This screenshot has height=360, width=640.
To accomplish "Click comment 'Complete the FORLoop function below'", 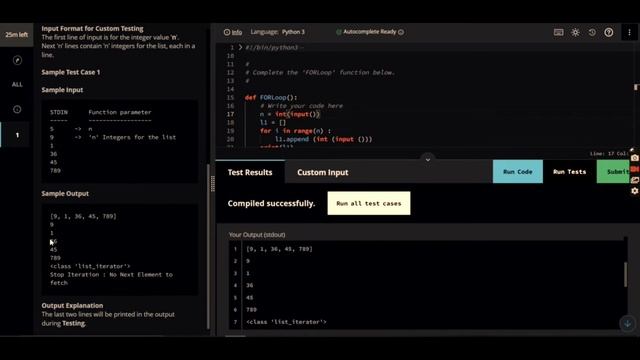I will pyautogui.click(x=320, y=72).
